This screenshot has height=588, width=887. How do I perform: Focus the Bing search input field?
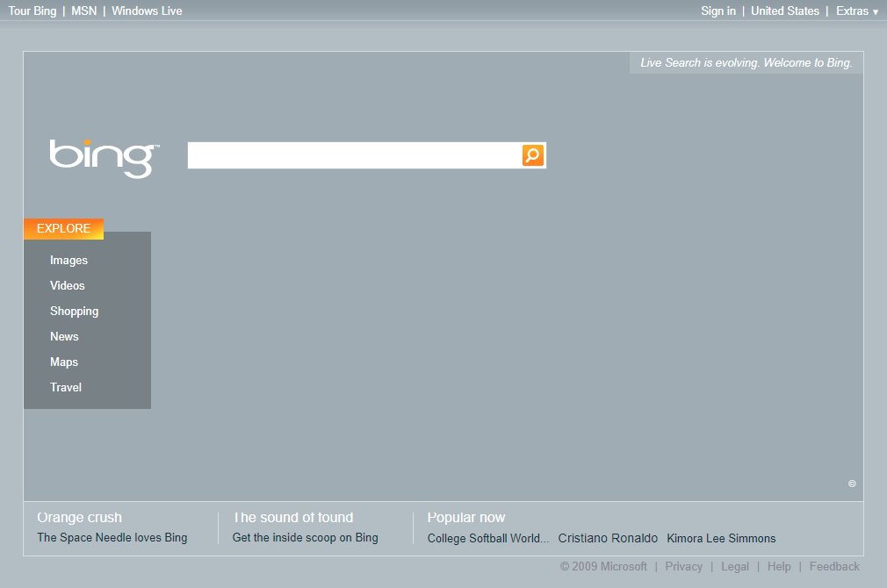(x=354, y=155)
